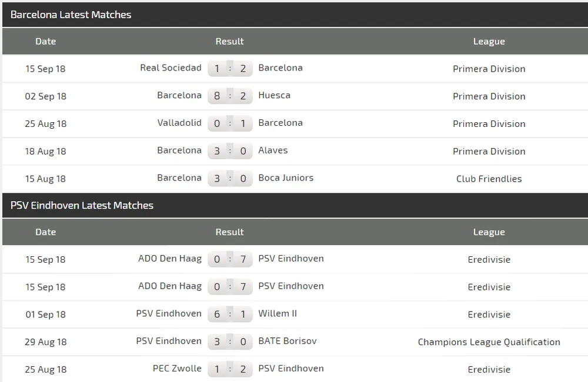Click the 6:1 score for Willem II match
Image resolution: width=588 pixels, height=382 pixels.
229,314
